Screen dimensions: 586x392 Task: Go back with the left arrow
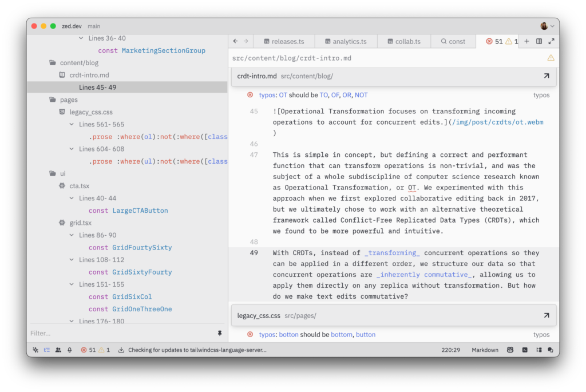tap(235, 41)
